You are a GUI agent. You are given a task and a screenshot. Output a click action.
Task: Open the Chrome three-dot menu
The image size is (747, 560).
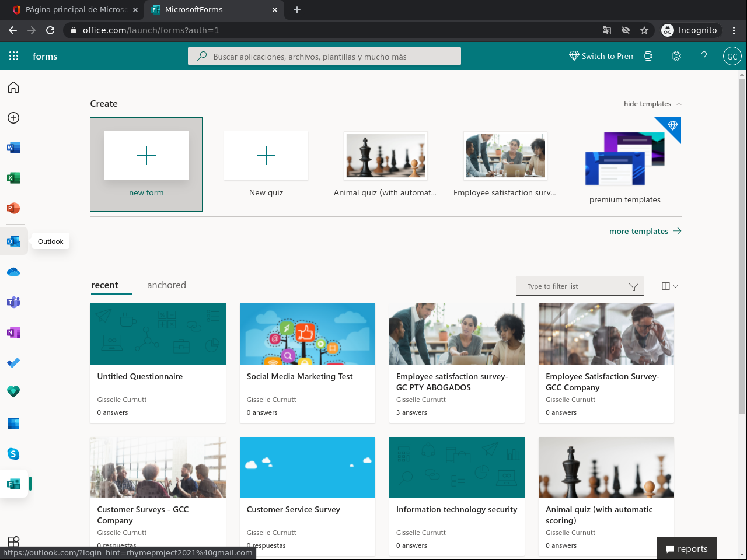point(734,30)
